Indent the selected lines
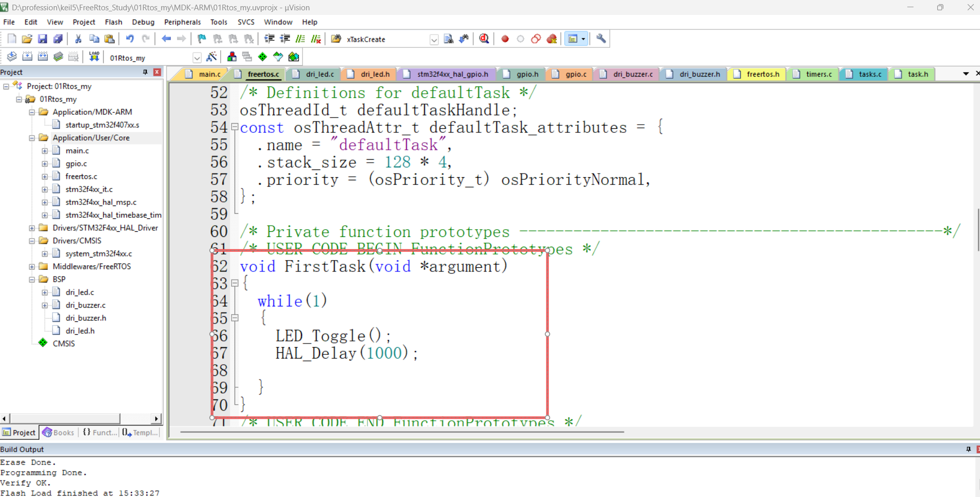 (269, 39)
